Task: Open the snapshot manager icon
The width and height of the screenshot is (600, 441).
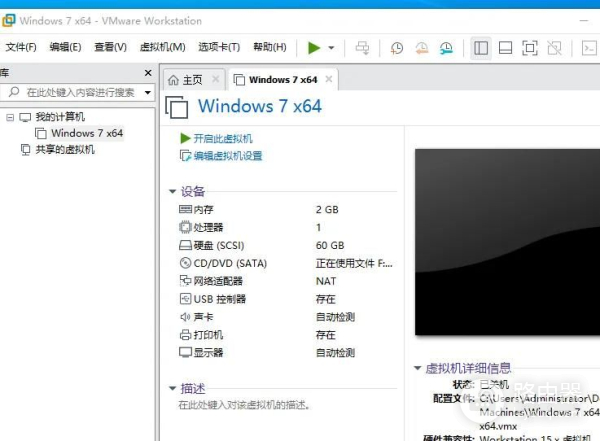Action: coord(446,48)
